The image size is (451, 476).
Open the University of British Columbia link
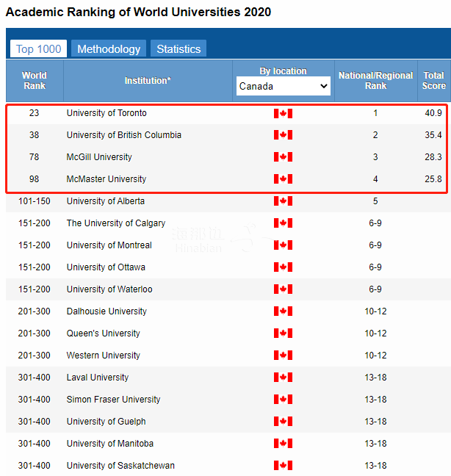click(x=123, y=135)
